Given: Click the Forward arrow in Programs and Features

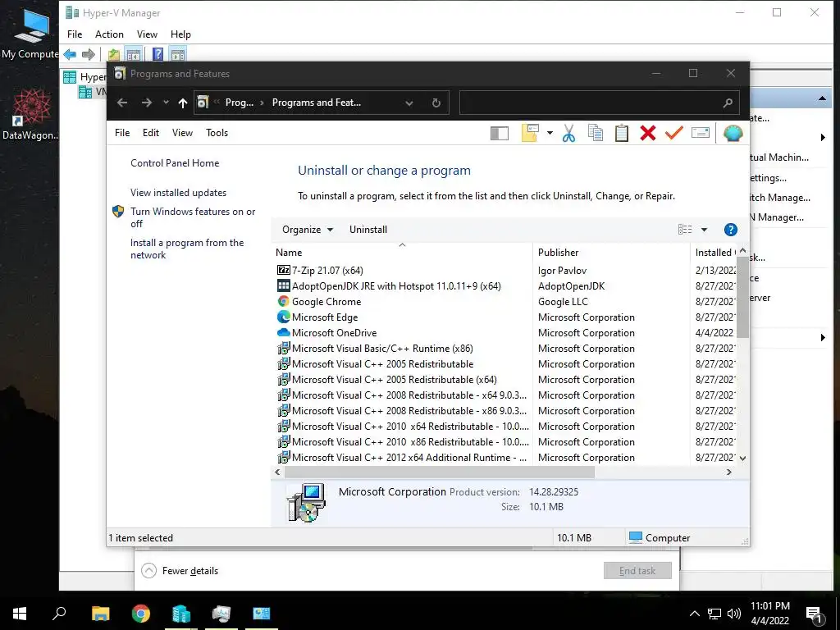Looking at the screenshot, I should click(x=146, y=103).
